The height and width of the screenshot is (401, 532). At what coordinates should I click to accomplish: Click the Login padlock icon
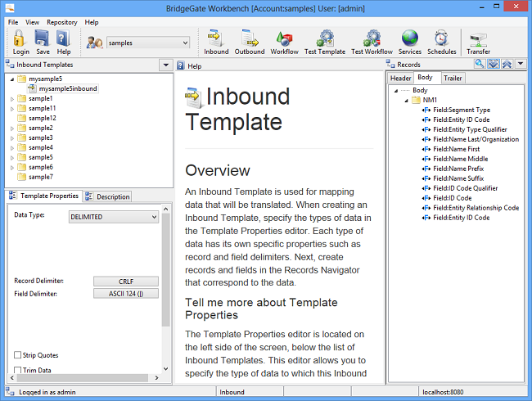click(20, 38)
